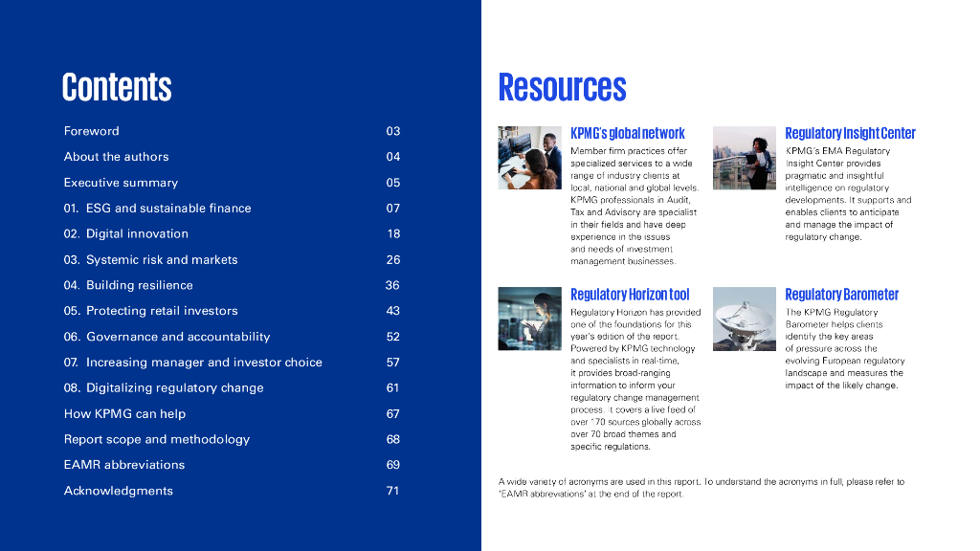
Task: Open How KPMG can help entry
Action: pos(124,413)
